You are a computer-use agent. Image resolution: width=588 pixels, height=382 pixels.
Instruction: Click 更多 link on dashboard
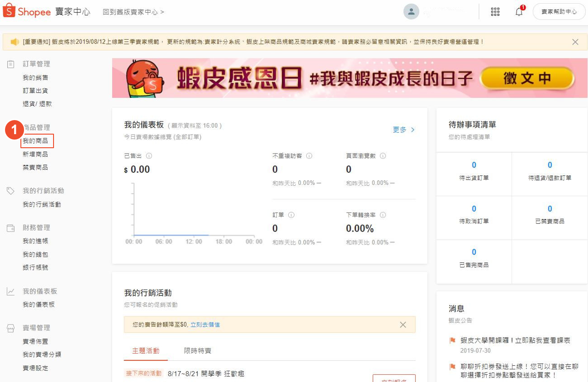(x=404, y=130)
